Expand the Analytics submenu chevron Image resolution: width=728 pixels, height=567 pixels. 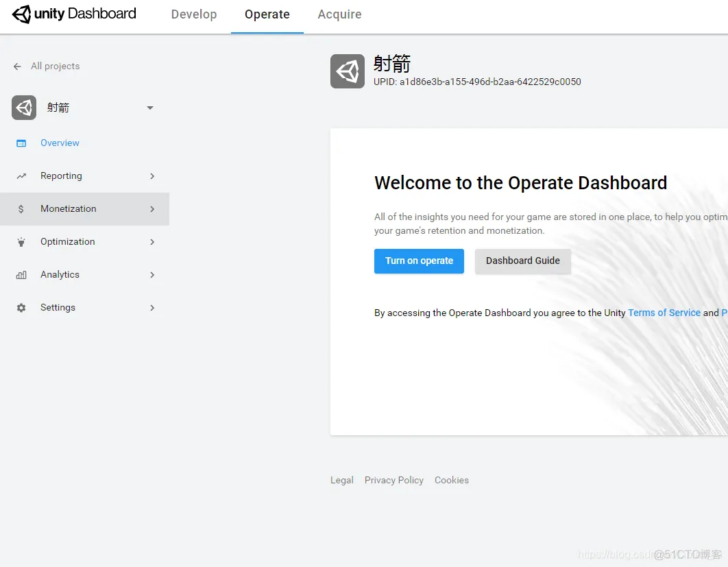coord(152,275)
